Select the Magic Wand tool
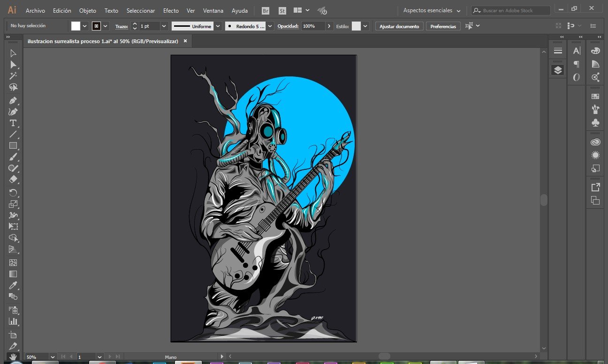Image resolution: width=608 pixels, height=364 pixels. coord(13,76)
